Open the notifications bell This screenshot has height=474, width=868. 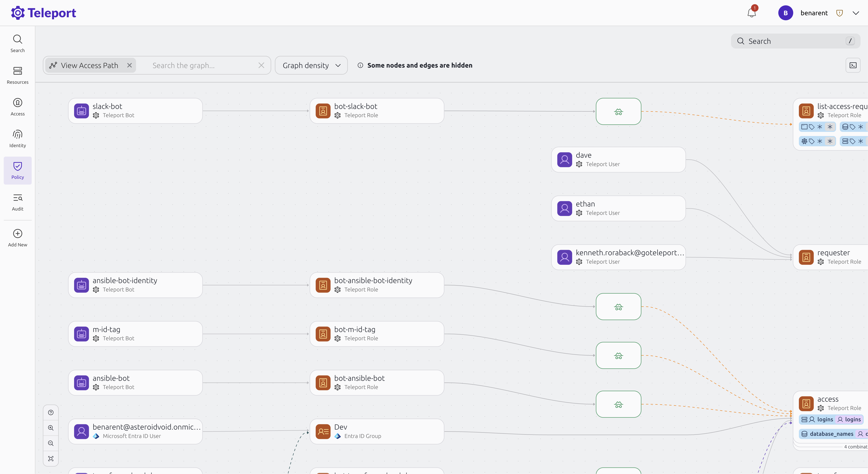751,13
